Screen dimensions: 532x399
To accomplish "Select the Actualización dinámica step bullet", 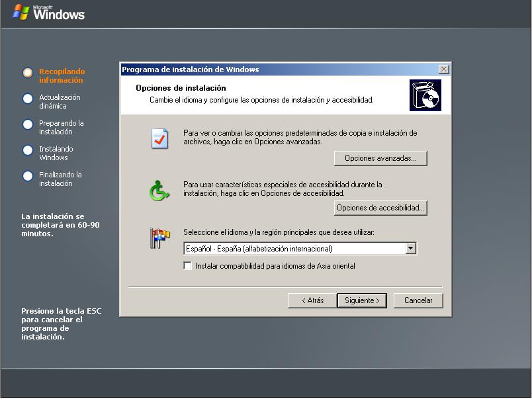I will pyautogui.click(x=28, y=99).
